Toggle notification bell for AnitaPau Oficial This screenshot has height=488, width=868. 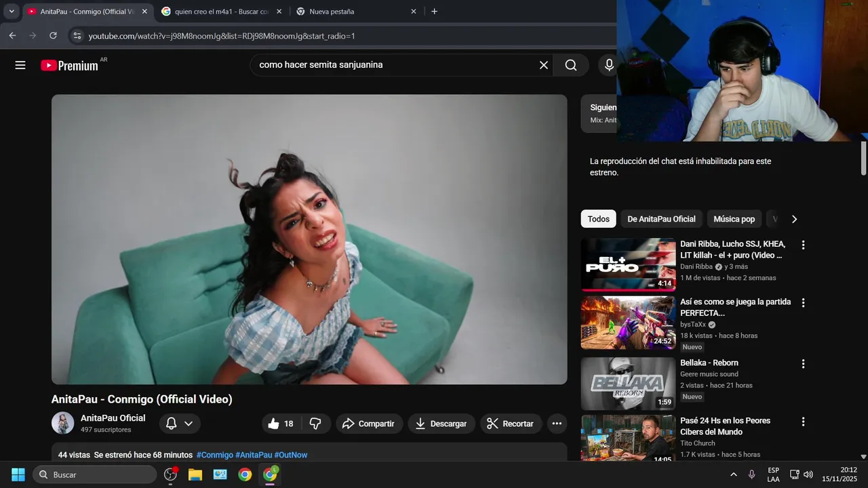(x=180, y=424)
